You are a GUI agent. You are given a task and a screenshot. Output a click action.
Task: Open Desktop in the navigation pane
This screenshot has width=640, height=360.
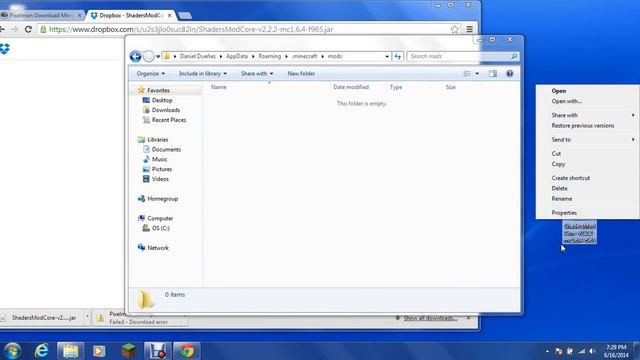pyautogui.click(x=162, y=100)
